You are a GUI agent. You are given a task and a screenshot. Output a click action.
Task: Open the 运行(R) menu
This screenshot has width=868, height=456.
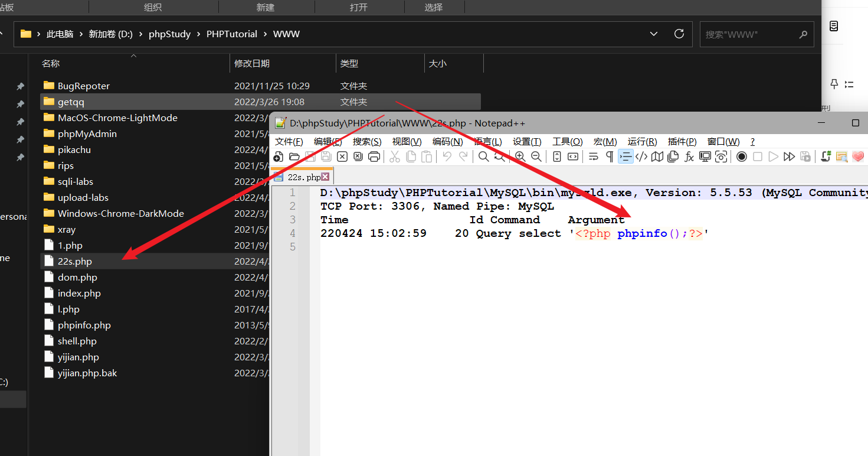642,142
